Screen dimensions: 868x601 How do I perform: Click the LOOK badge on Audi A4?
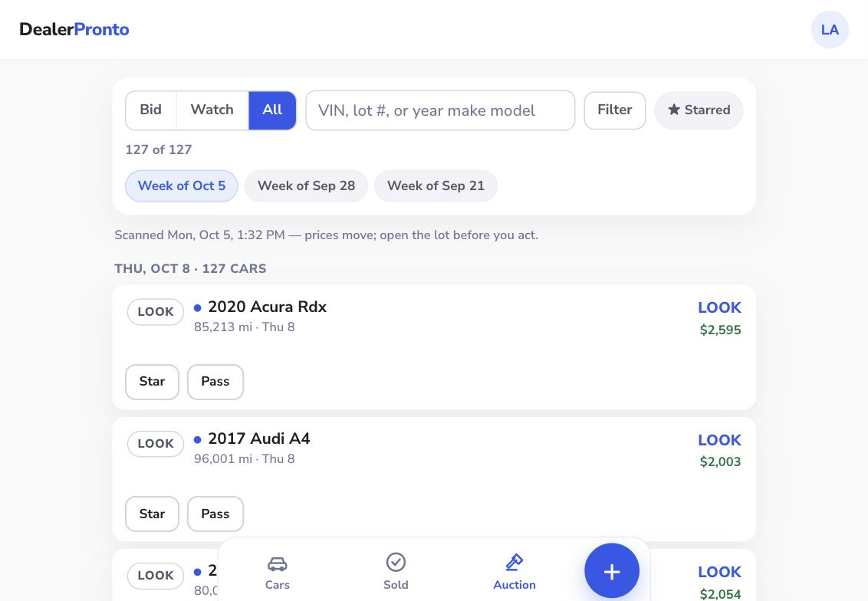(x=156, y=444)
